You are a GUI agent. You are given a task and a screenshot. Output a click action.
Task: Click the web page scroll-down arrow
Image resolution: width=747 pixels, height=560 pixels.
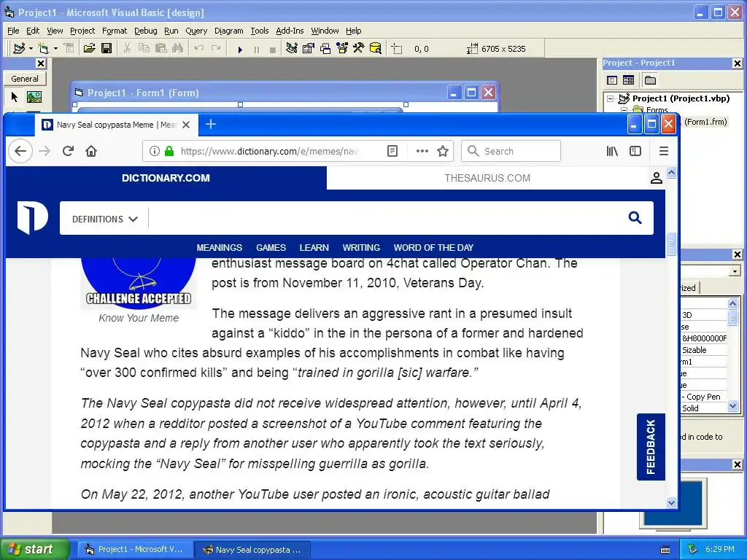[672, 502]
